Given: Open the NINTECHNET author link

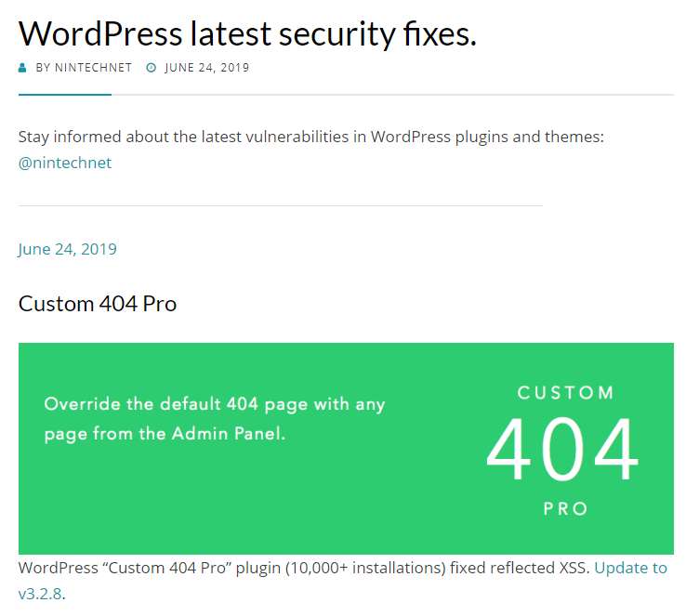Looking at the screenshot, I should (93, 68).
